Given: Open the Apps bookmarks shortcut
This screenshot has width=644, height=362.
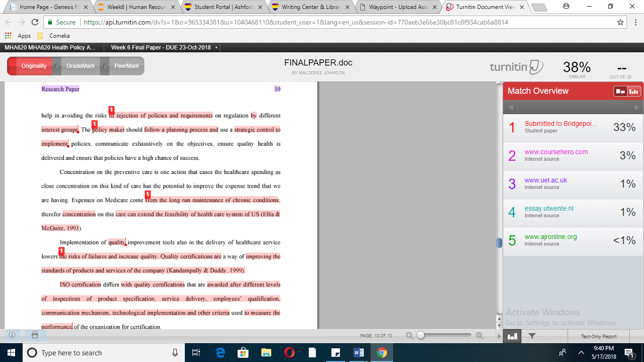Looking at the screenshot, I should click(18, 36).
